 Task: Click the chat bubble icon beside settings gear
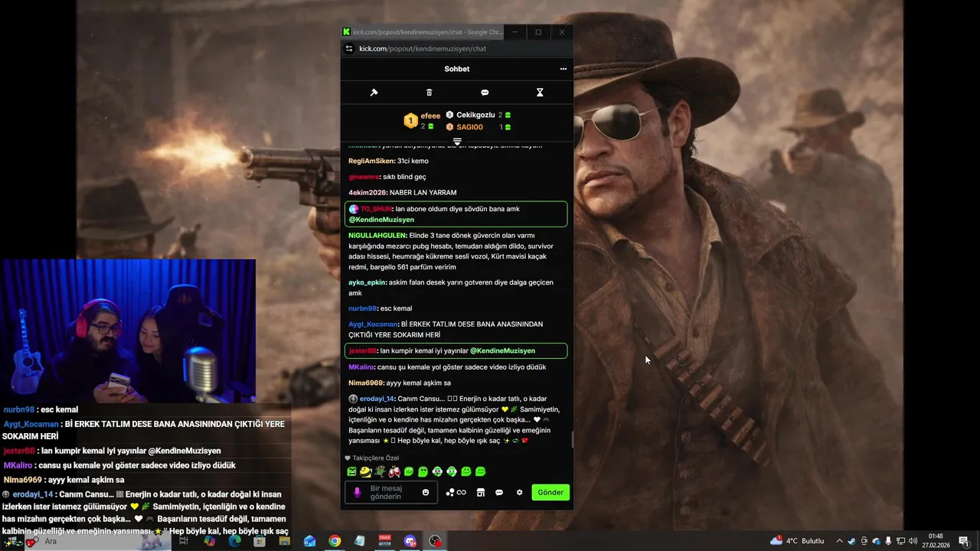499,492
